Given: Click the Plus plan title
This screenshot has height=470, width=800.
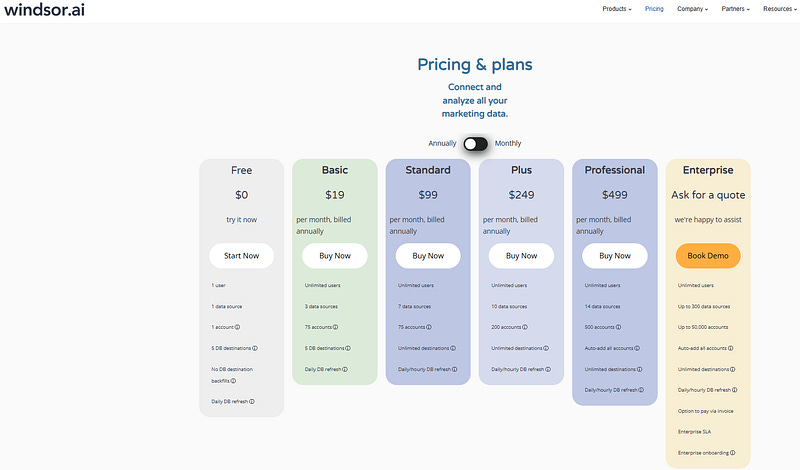Looking at the screenshot, I should (x=521, y=170).
